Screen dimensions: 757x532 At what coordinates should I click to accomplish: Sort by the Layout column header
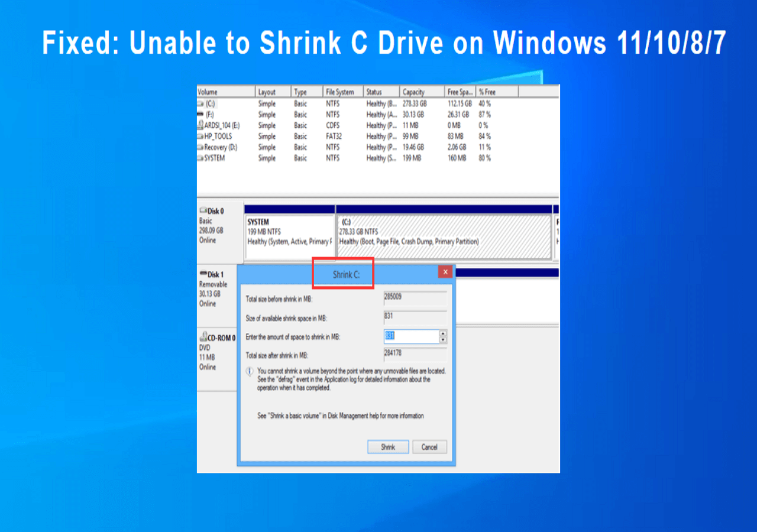(273, 92)
